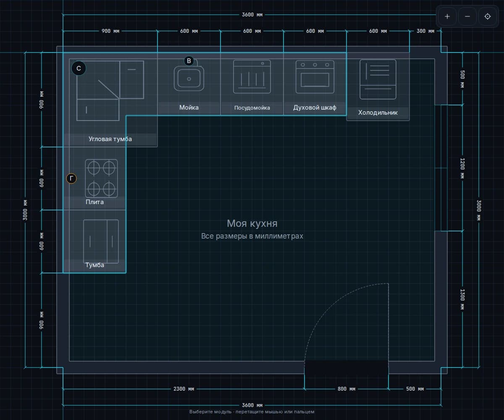Select the two-door cabinet icon
Screen dimensions: 504x420
101,241
